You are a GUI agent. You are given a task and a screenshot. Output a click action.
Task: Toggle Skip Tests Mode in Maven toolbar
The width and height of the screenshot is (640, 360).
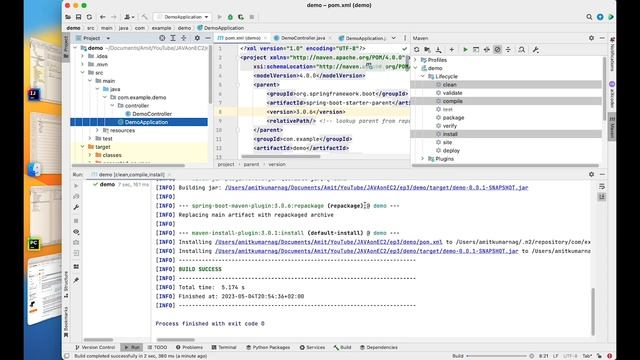click(497, 50)
